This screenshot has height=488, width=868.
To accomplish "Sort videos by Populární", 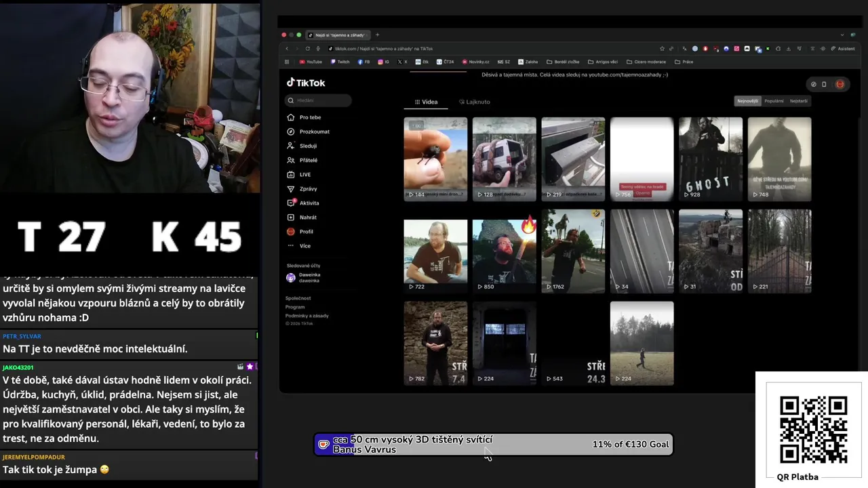I will [x=774, y=101].
